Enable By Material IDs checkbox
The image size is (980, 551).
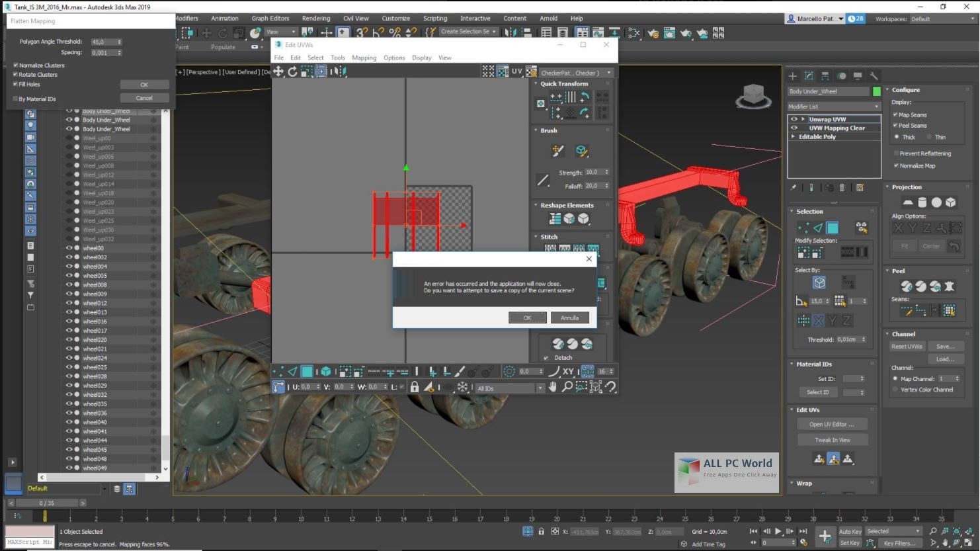(15, 99)
